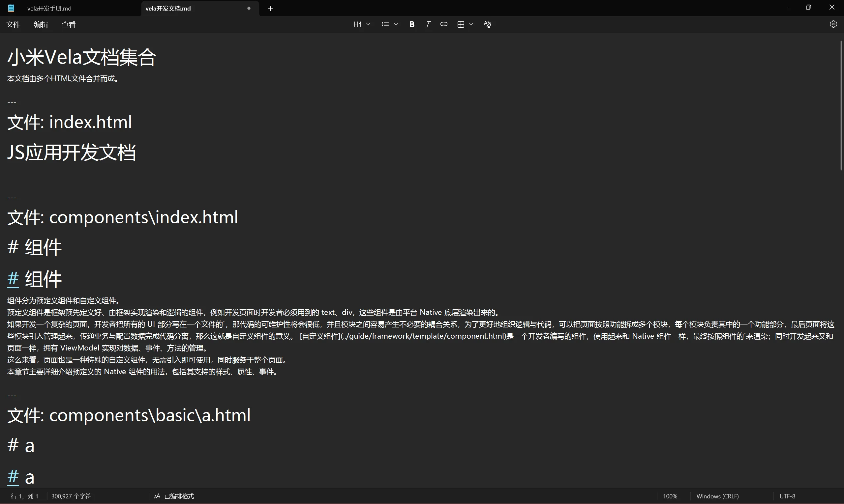
Task: Click the 100% zoom level control
Action: (670, 496)
